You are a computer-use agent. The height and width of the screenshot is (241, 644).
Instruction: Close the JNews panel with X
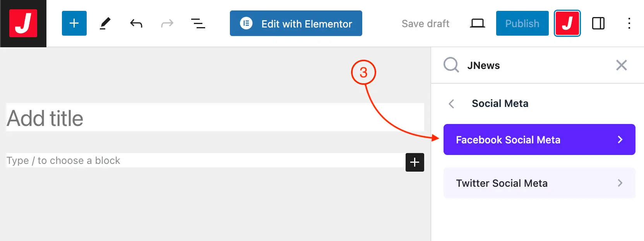[621, 65]
